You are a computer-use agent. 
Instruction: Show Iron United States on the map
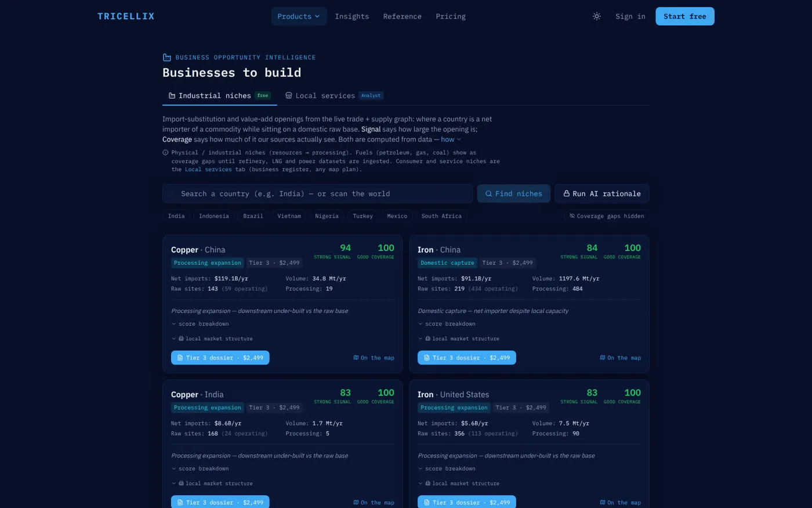(x=621, y=502)
